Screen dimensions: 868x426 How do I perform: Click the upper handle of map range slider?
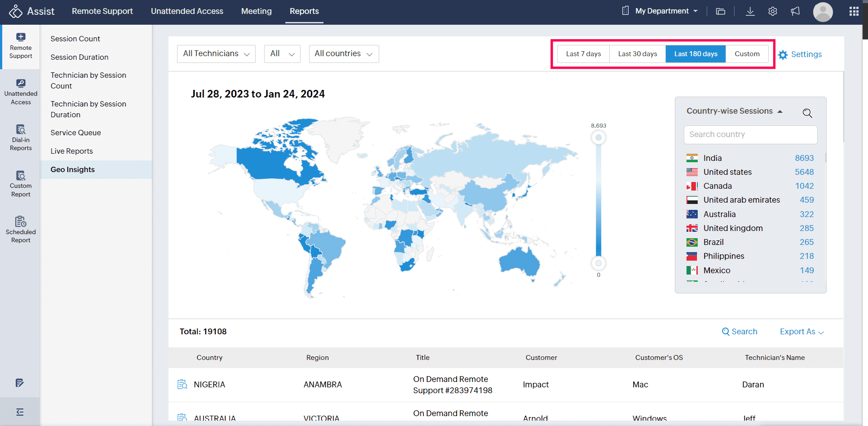point(598,138)
